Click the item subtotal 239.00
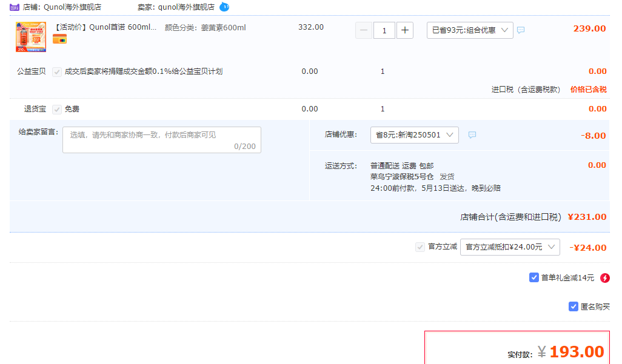The height and width of the screenshot is (364, 622). tap(589, 28)
